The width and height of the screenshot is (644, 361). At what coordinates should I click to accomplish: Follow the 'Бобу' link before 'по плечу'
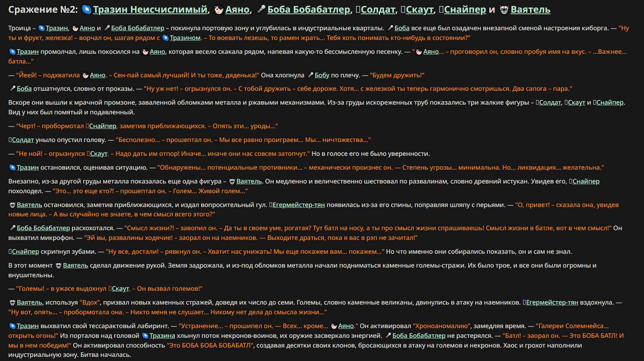(x=322, y=75)
